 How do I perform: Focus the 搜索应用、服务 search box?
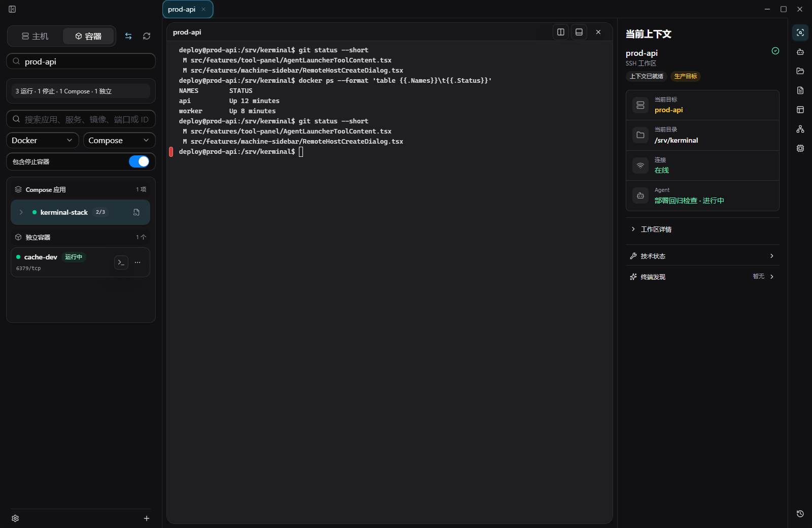[x=81, y=119]
